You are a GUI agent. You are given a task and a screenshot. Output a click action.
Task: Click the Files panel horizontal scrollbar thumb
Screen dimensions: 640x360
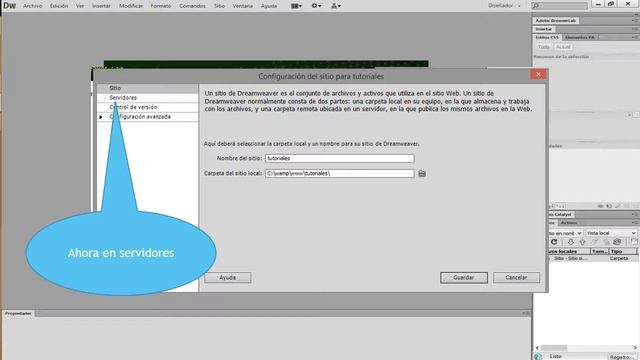pos(554,348)
